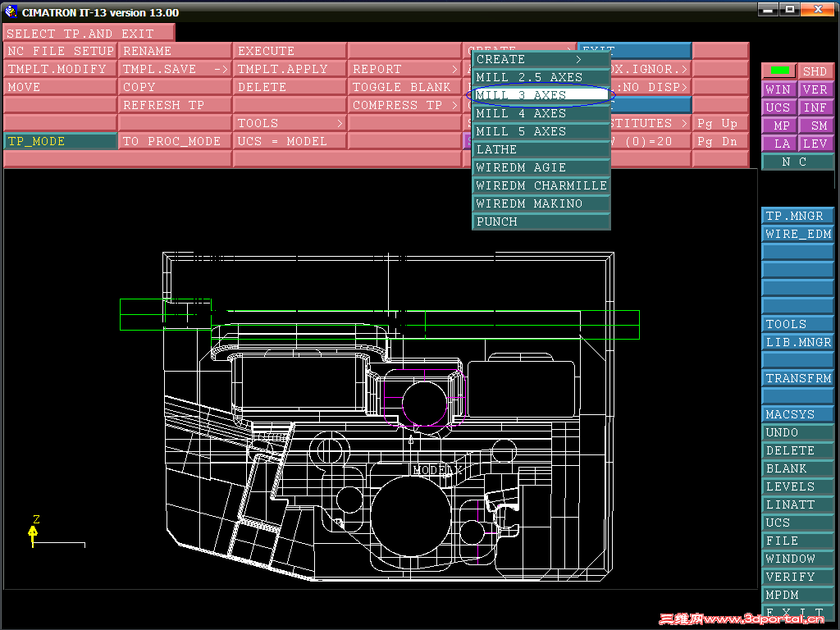This screenshot has height=630, width=840.
Task: Click the VER button in side panel
Action: pos(815,89)
